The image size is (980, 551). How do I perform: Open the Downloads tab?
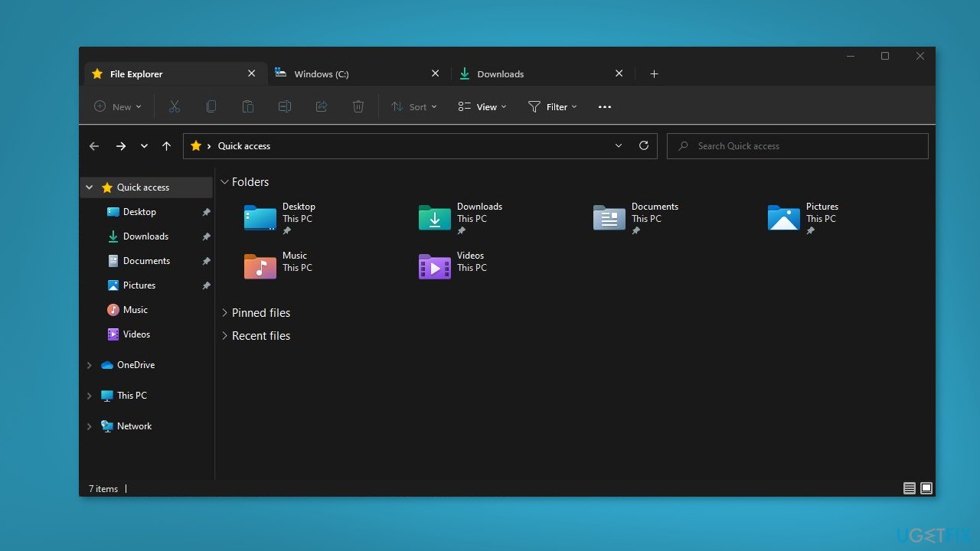[x=501, y=73]
